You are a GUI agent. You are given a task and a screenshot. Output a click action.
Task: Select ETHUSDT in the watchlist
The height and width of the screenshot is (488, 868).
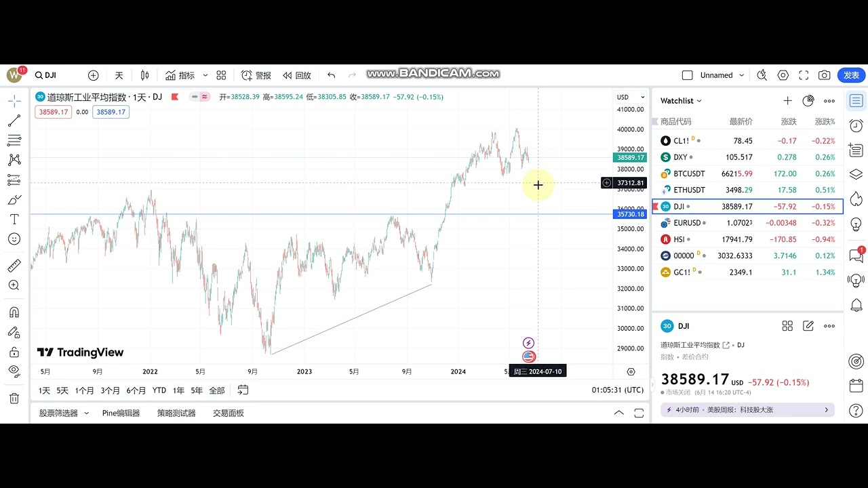point(747,190)
